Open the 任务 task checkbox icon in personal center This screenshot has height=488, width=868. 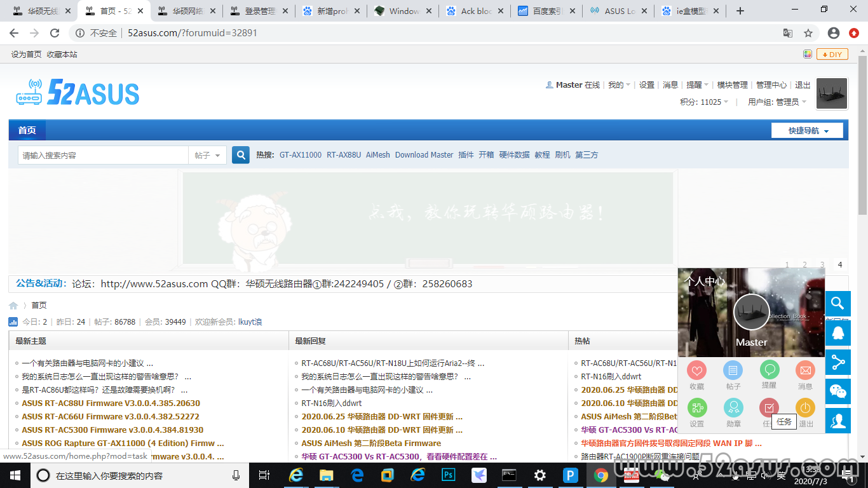[770, 408]
